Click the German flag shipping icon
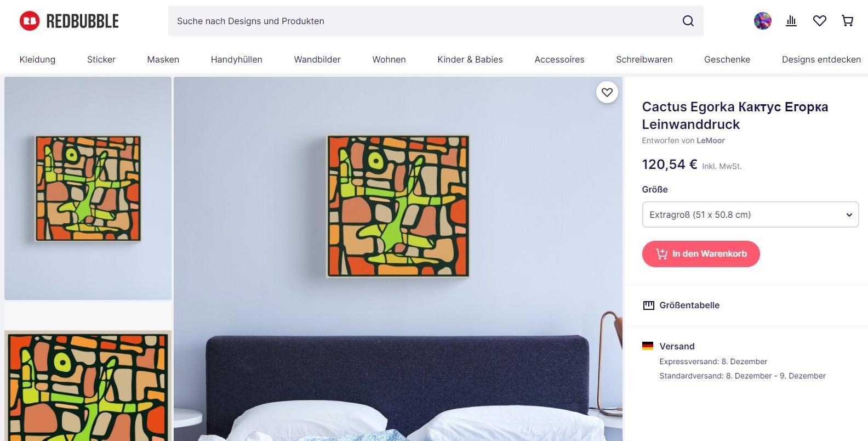 click(x=648, y=346)
